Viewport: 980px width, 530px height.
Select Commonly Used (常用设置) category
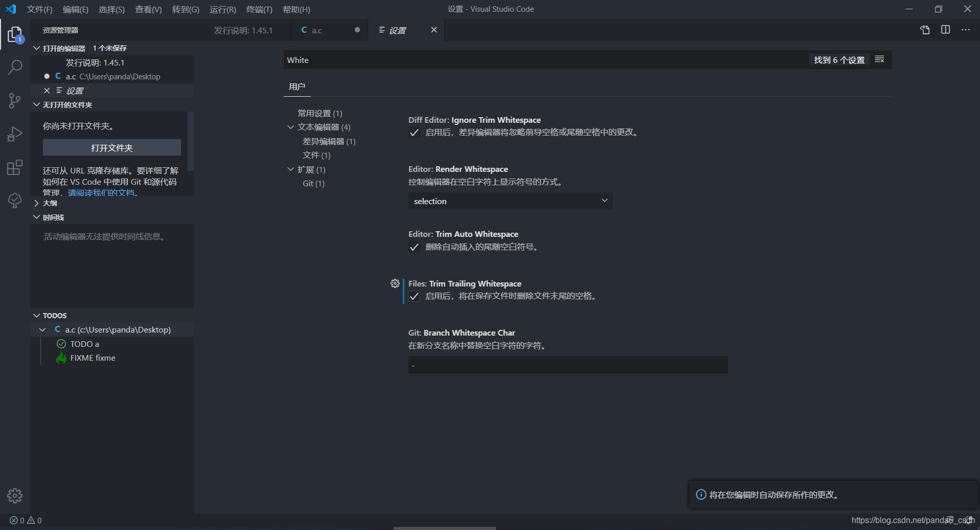tap(320, 113)
